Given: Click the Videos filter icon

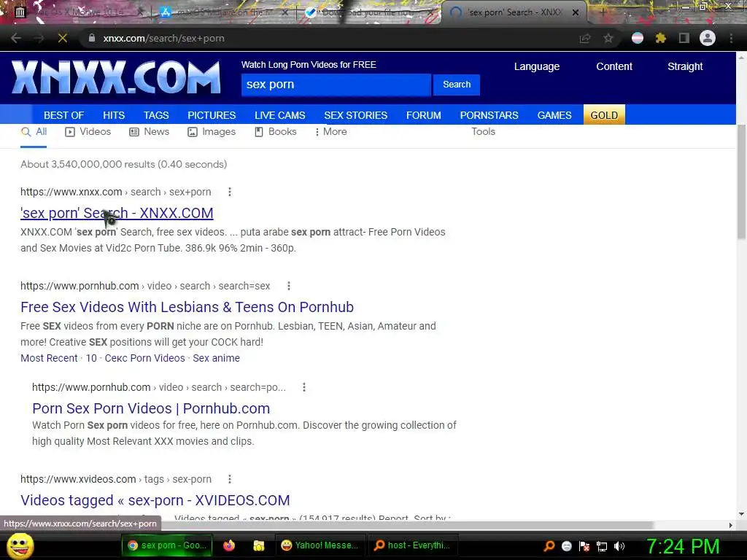Looking at the screenshot, I should coord(70,132).
